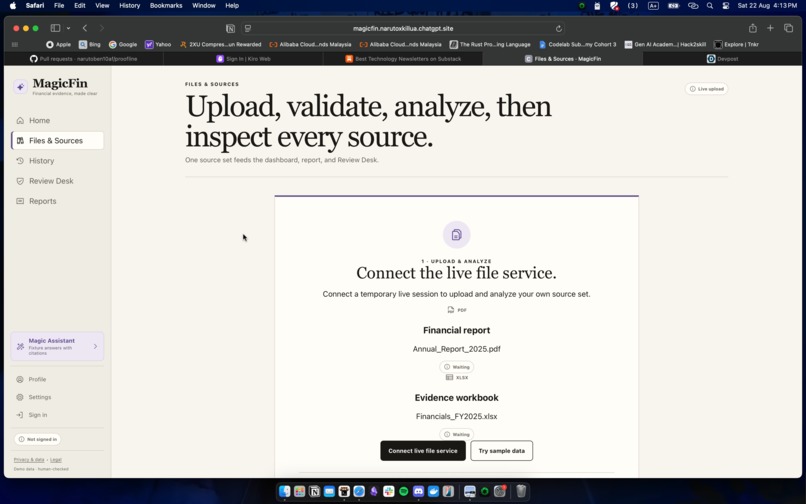The height and width of the screenshot is (504, 806).
Task: Click the Try sample data button
Action: coord(501,451)
